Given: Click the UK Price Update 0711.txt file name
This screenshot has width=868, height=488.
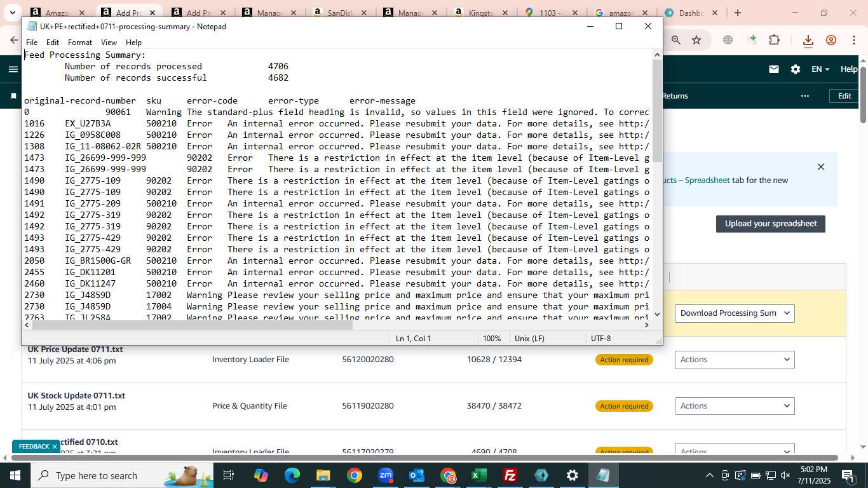Looking at the screenshot, I should click(x=75, y=349).
